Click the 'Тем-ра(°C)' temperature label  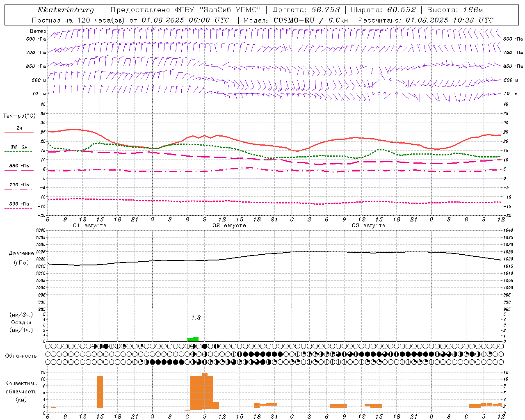pos(19,116)
